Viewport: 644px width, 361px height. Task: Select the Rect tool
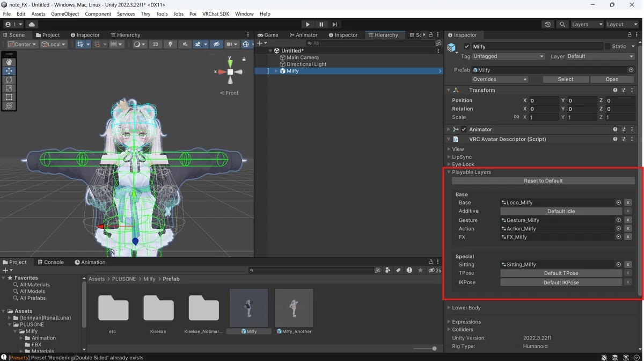pos(9,97)
